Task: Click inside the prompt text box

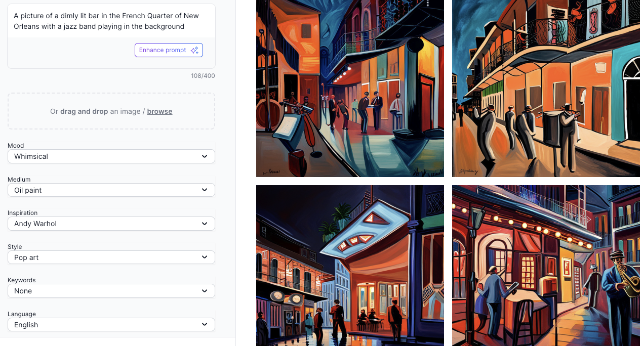Action: tap(111, 21)
